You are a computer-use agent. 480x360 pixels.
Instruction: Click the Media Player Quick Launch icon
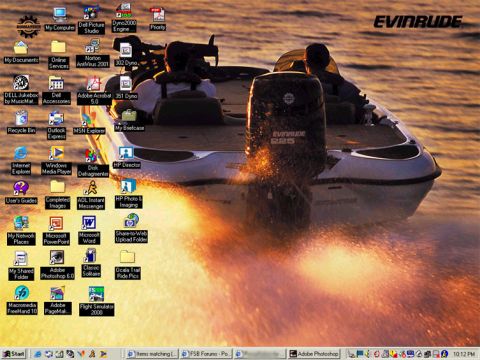(103, 354)
